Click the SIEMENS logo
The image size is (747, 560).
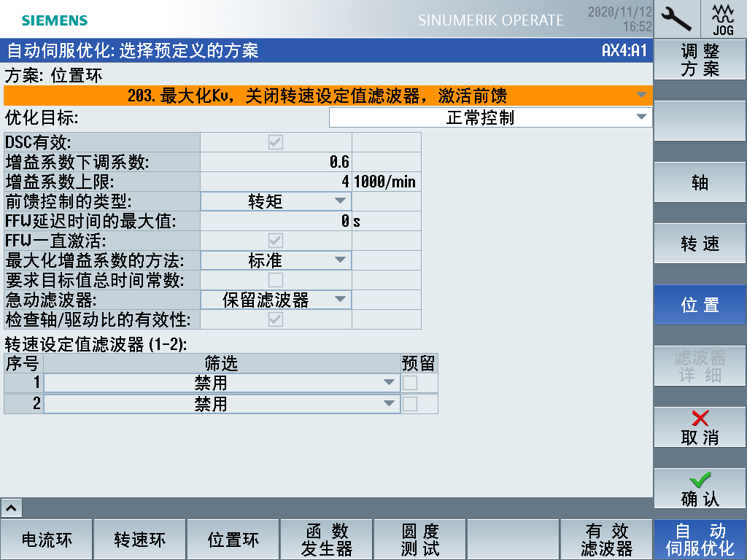[x=55, y=20]
